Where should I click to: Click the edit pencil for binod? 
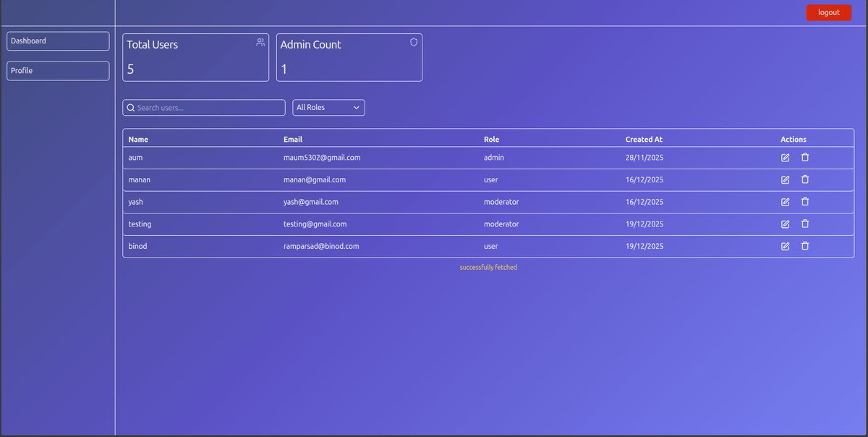click(x=786, y=247)
